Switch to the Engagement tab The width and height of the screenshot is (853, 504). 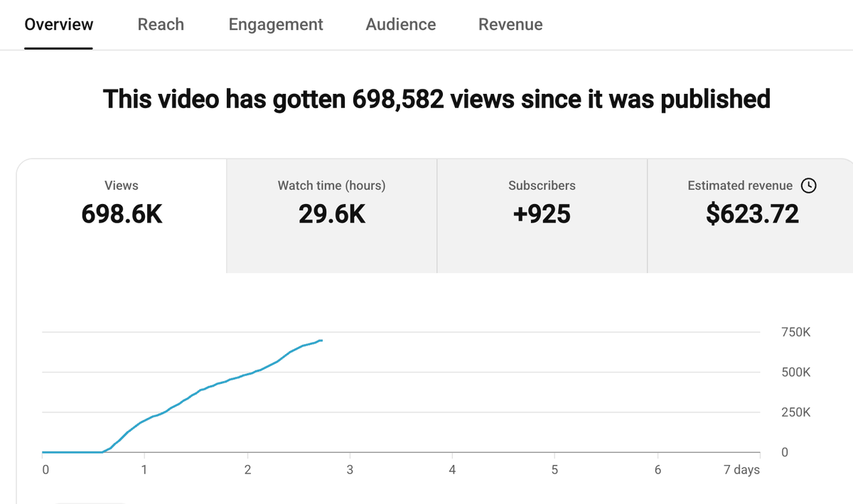pos(276,24)
